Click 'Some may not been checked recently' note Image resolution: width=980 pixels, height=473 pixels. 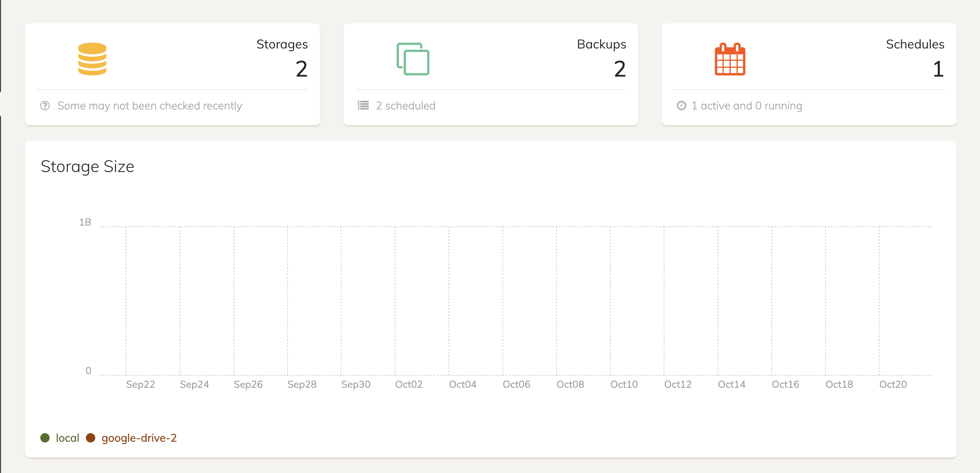click(150, 106)
